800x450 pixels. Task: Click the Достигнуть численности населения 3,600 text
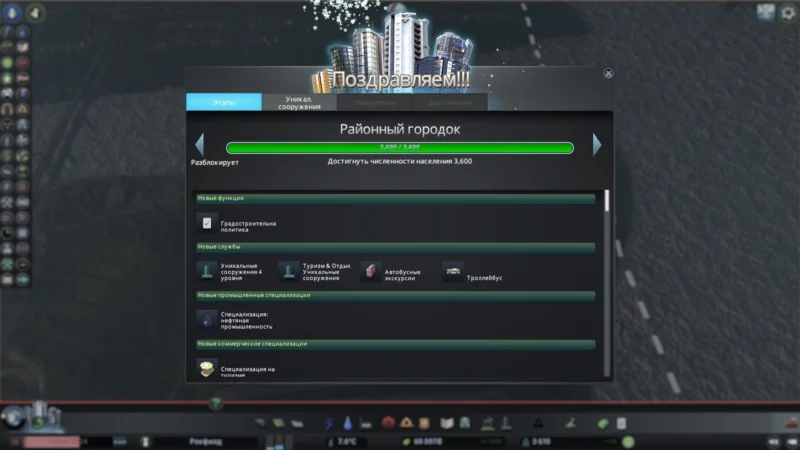coord(399,161)
